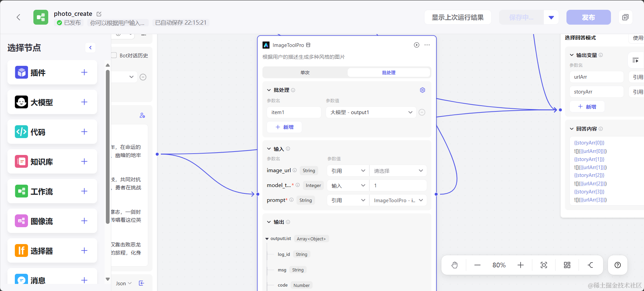
Task: Toggle connection line style
Action: coord(590,265)
